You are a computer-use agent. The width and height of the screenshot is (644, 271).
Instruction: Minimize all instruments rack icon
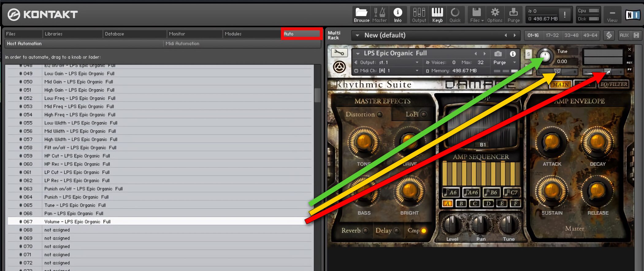pos(636,35)
